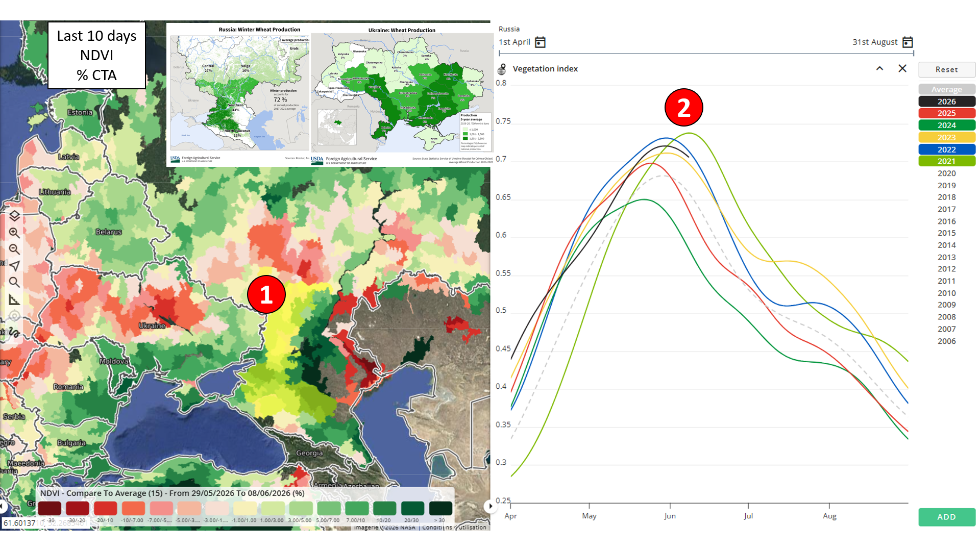Collapse the map legend with the left arrow
Image resolution: width=980 pixels, height=551 pixels.
(2, 506)
